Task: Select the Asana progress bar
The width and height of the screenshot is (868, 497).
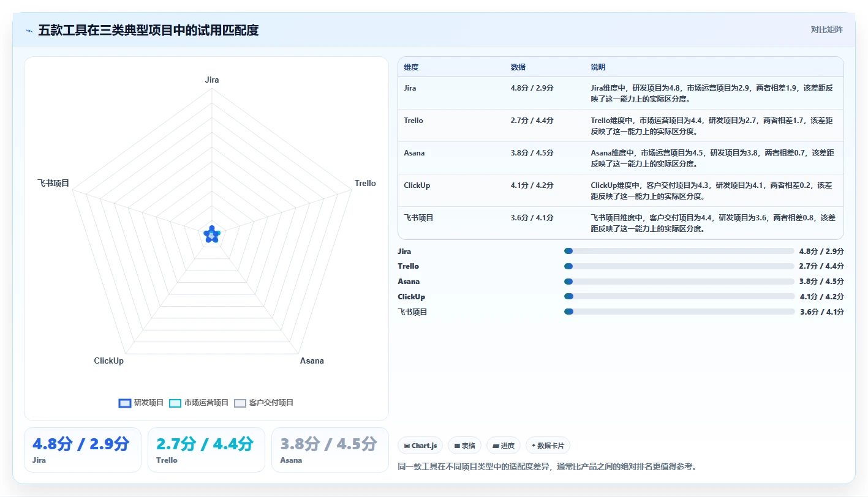Action: pos(679,282)
